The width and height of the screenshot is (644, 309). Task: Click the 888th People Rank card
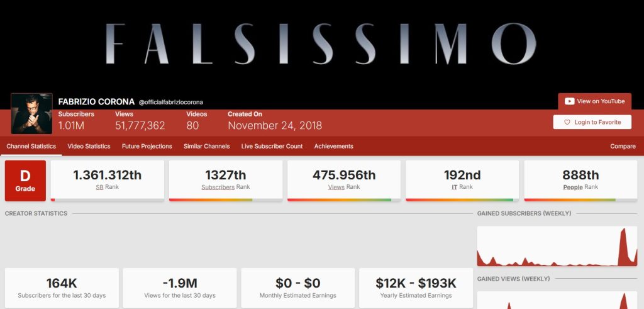click(x=580, y=181)
